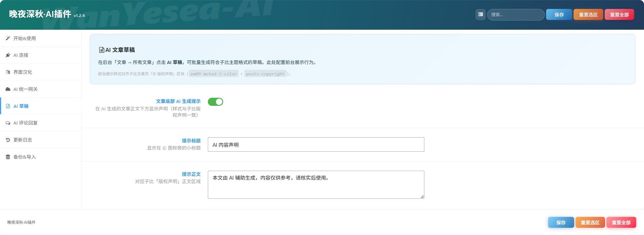Click the 提示正文 textarea

(316, 185)
